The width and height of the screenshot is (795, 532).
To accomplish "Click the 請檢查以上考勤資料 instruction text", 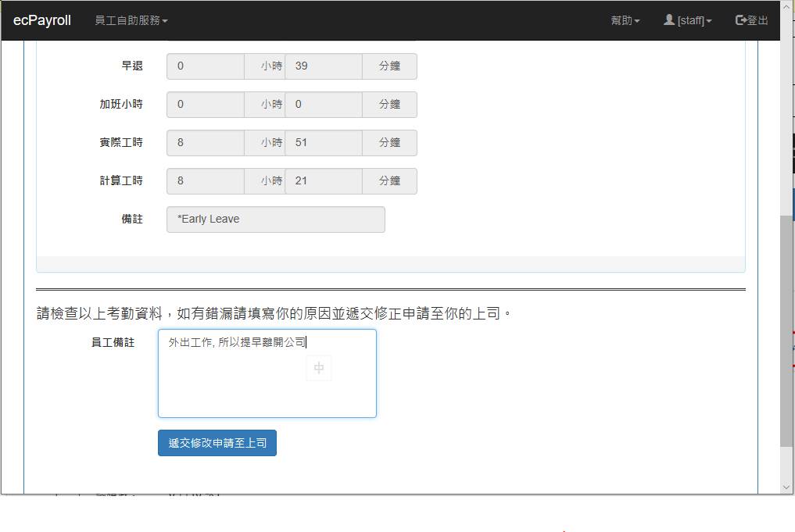I will click(x=274, y=313).
